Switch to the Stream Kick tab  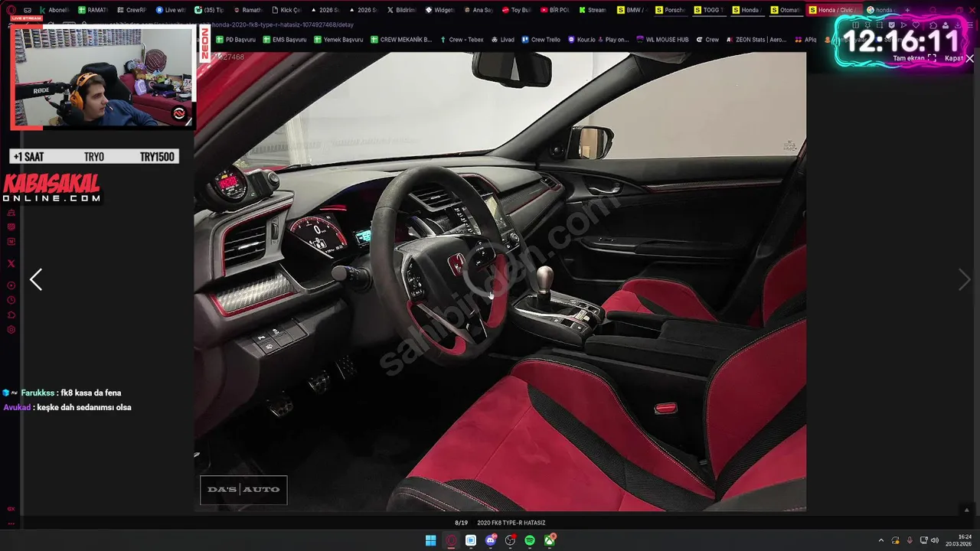click(x=593, y=10)
